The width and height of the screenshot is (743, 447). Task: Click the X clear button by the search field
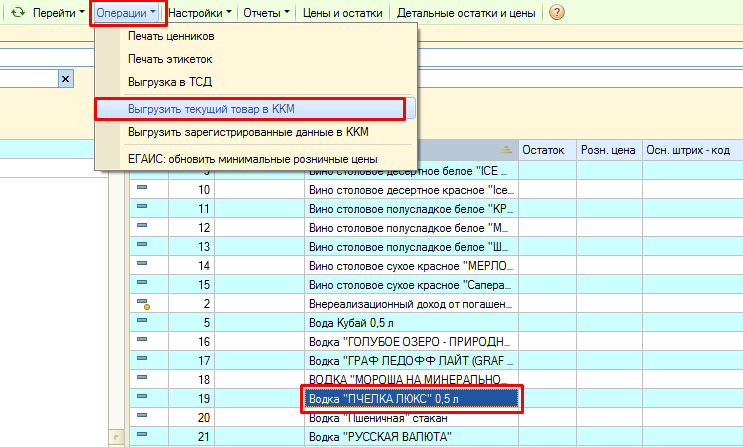coord(66,79)
